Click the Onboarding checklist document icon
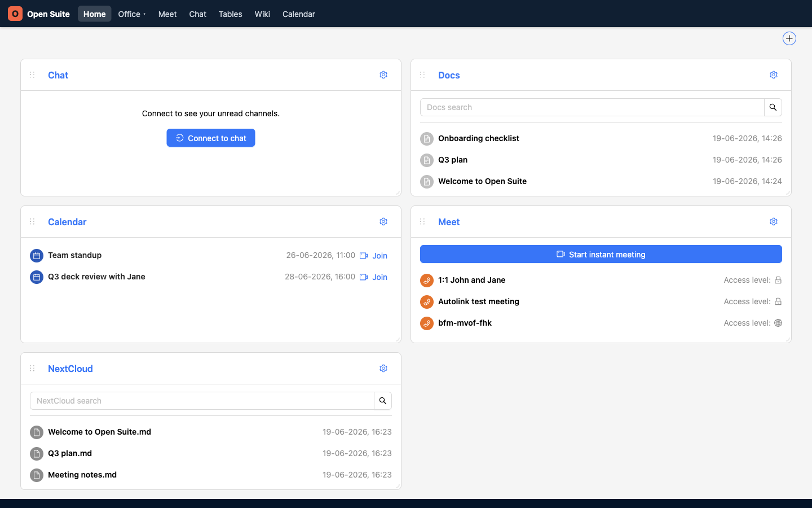 click(427, 139)
